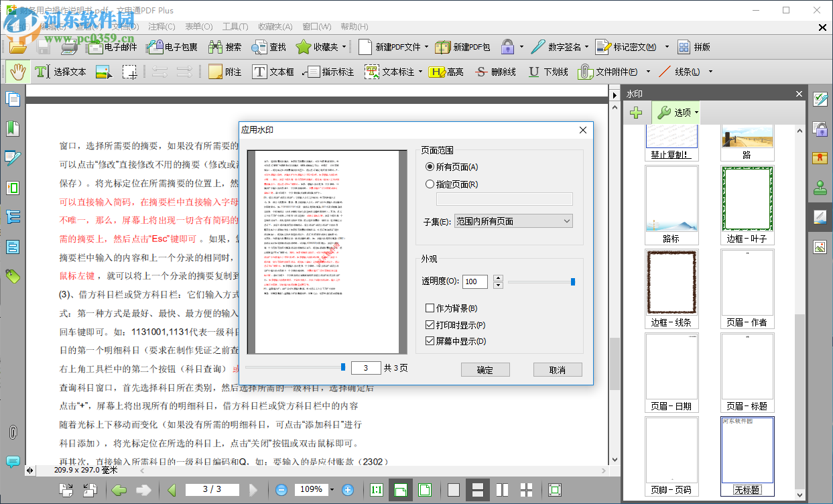This screenshot has height=504, width=833.
Task: Adjust the 透明度 transparency slider
Action: (572, 281)
